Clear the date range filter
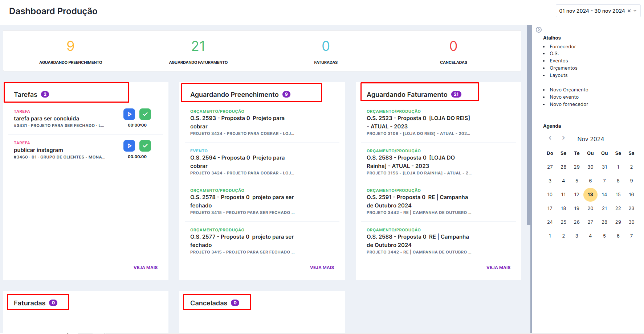This screenshot has width=644, height=334. (x=629, y=11)
